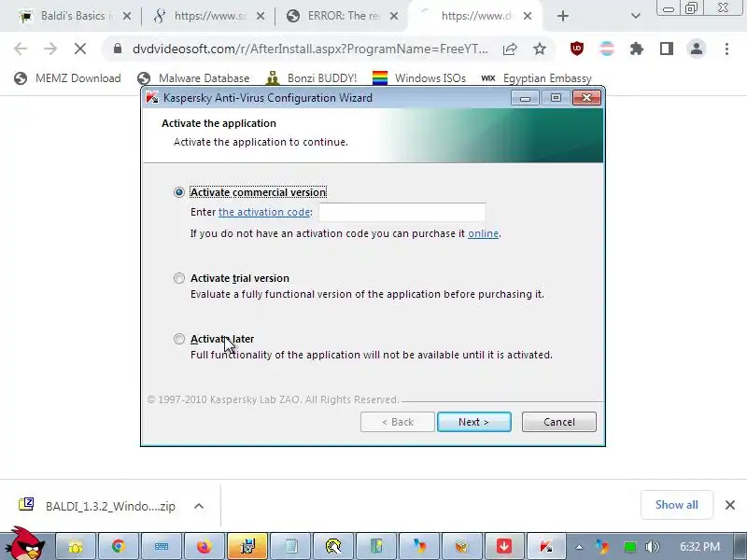Viewport: 747px width, 560px height.
Task: Cancel the Kaspersky configuration wizard
Action: [x=558, y=422]
